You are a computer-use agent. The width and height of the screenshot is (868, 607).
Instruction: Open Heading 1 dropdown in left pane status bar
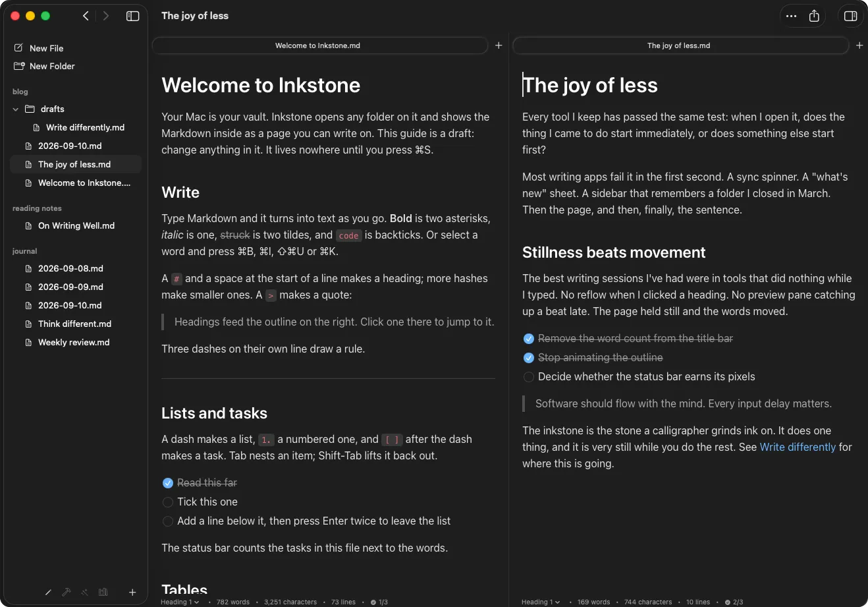(180, 602)
